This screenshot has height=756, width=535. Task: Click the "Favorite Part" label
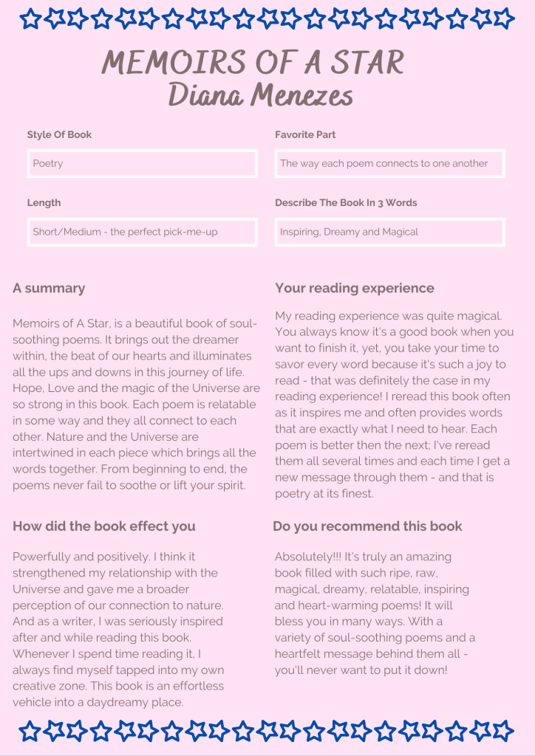click(305, 135)
